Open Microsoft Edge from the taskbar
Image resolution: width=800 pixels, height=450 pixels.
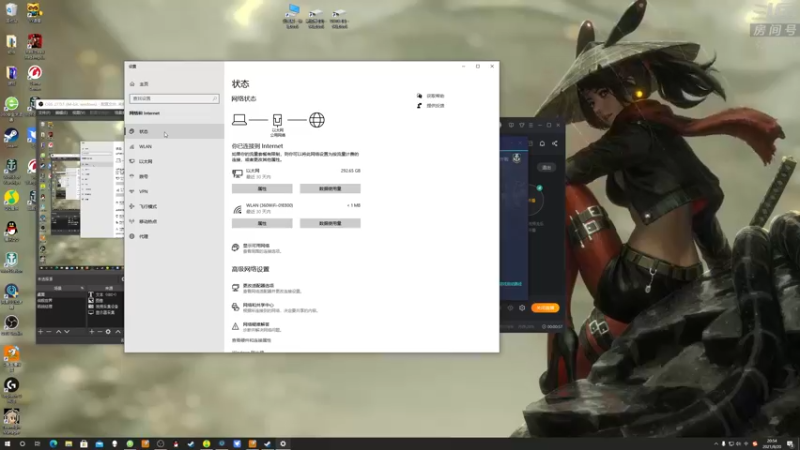[x=53, y=444]
